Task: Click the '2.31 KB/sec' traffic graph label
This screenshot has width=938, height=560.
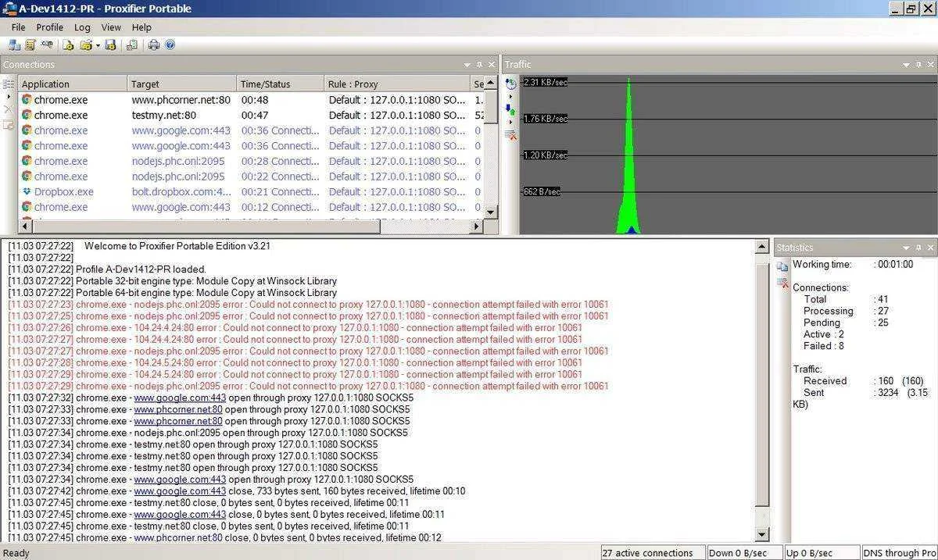Action: pyautogui.click(x=546, y=82)
